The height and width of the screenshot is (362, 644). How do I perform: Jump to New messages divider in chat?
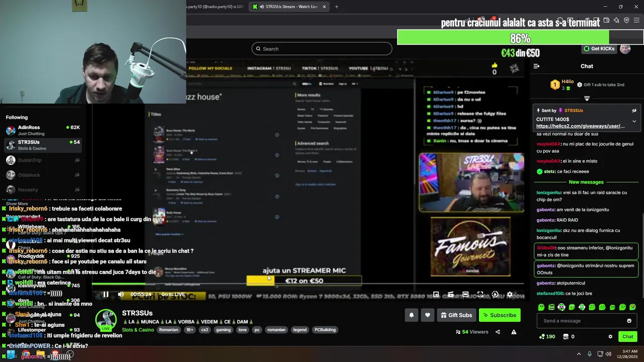point(586,182)
